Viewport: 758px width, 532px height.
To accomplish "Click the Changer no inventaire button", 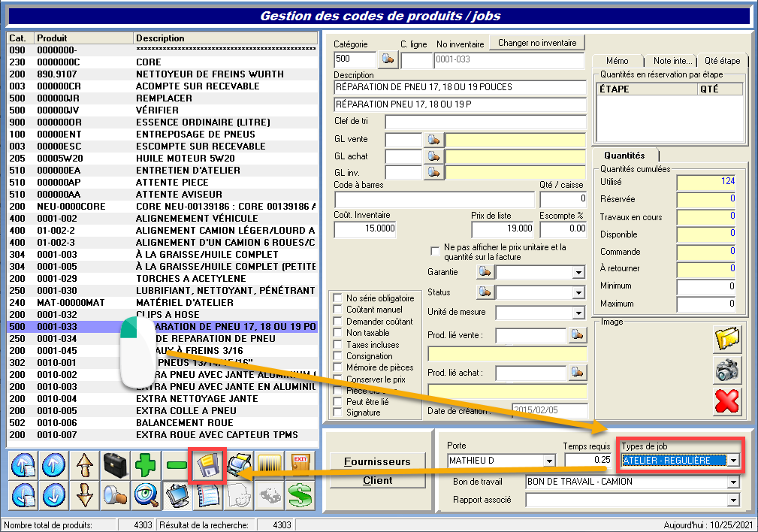I will point(537,43).
